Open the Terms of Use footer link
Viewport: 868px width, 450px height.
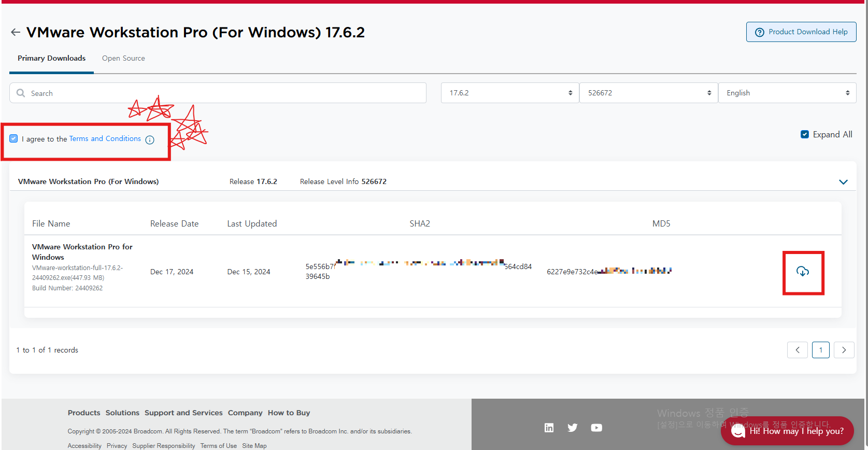[x=219, y=446]
